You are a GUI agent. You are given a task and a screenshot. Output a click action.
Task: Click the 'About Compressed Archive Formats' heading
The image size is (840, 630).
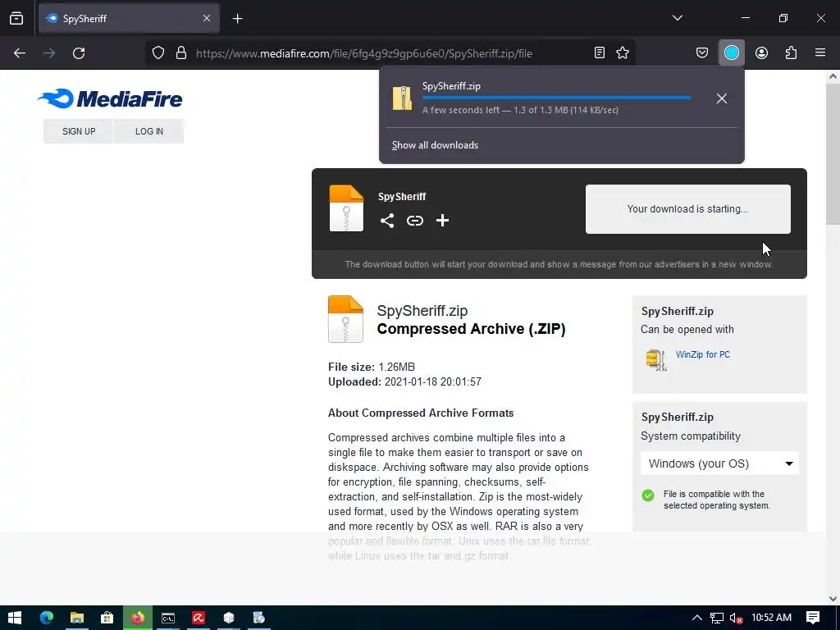tap(421, 413)
